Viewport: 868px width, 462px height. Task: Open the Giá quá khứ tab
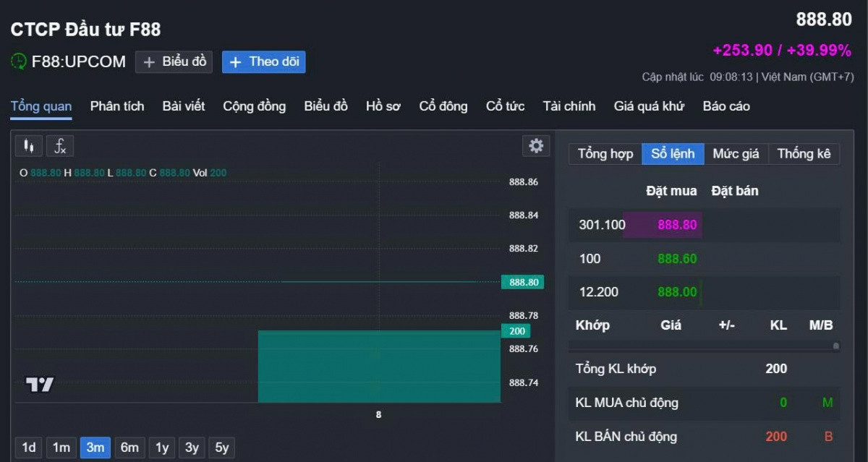pyautogui.click(x=649, y=106)
